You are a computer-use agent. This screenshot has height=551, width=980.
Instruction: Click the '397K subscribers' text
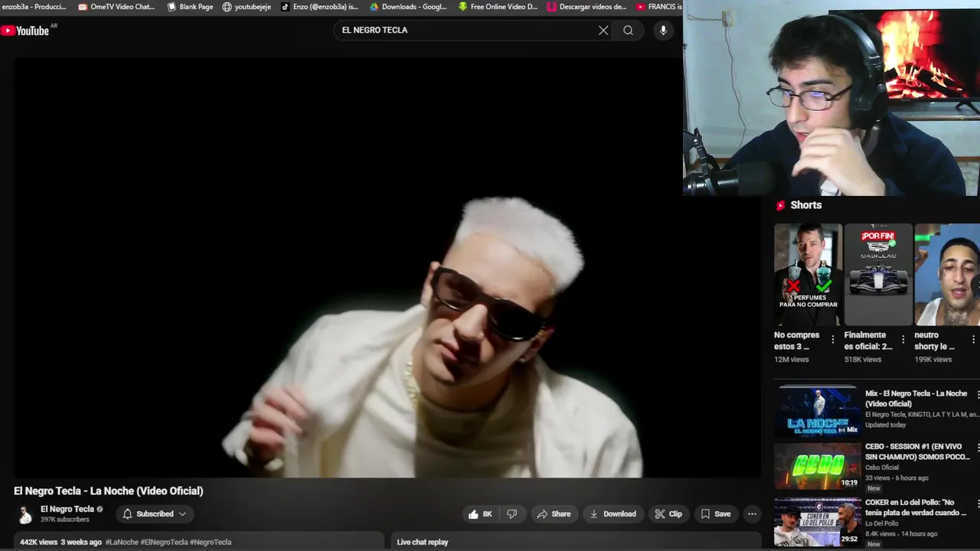point(65,520)
